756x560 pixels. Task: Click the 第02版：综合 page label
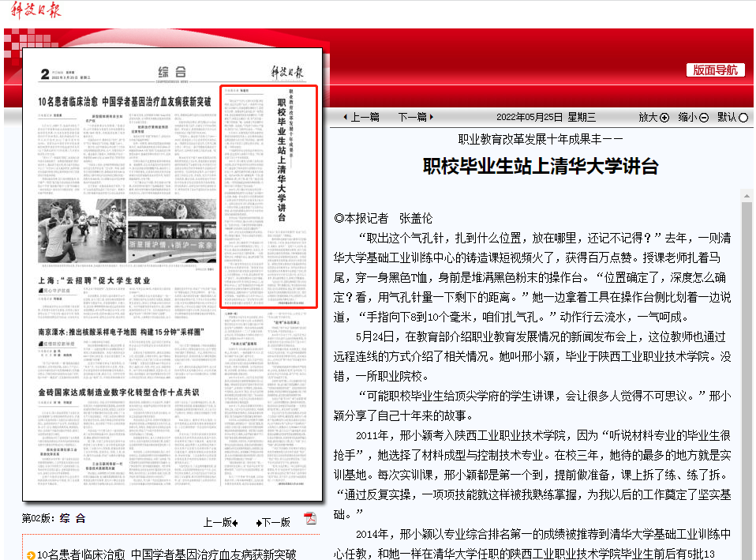(x=54, y=518)
